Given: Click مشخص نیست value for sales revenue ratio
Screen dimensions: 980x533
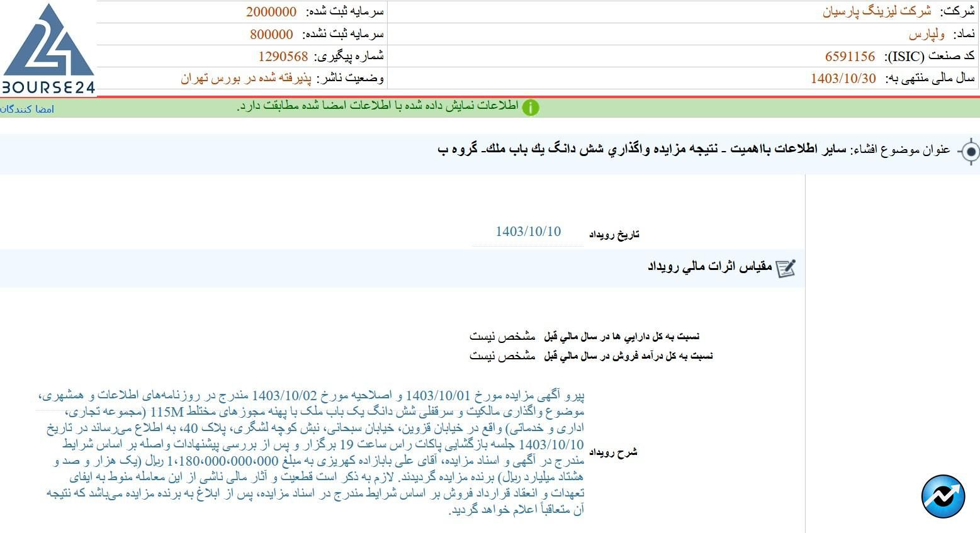Looking at the screenshot, I should (502, 356).
